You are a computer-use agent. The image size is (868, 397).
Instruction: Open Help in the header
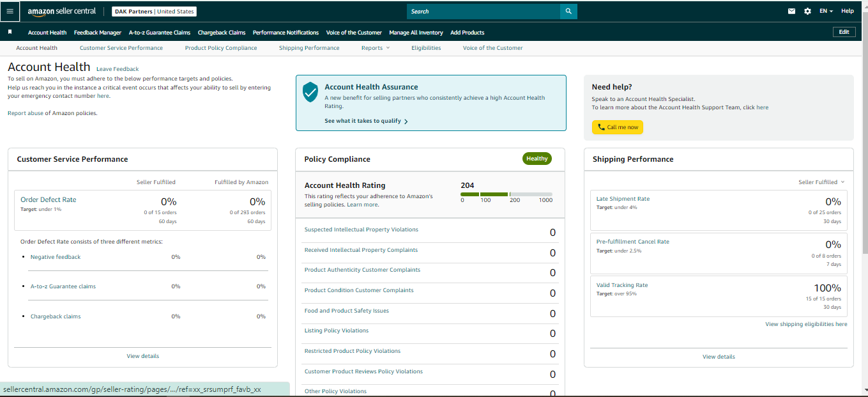pos(847,11)
